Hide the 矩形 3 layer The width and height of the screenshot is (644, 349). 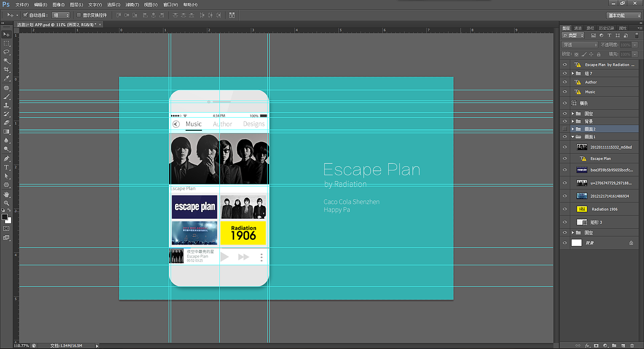point(565,222)
